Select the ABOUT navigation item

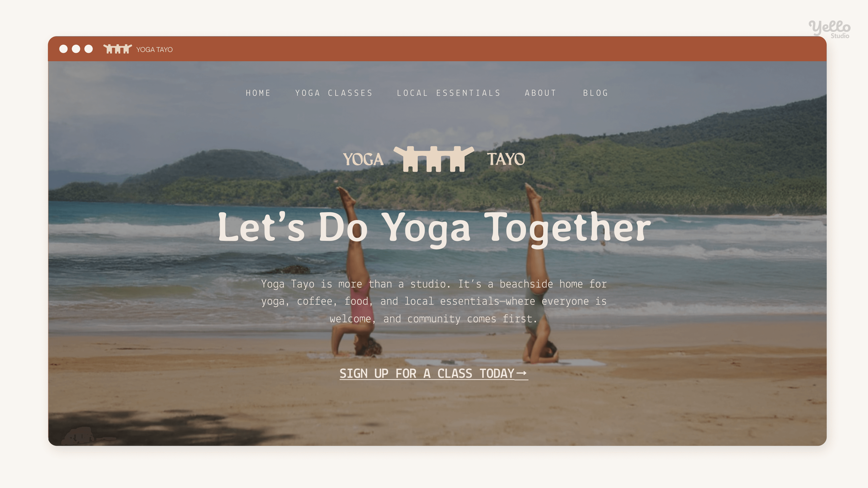point(540,93)
